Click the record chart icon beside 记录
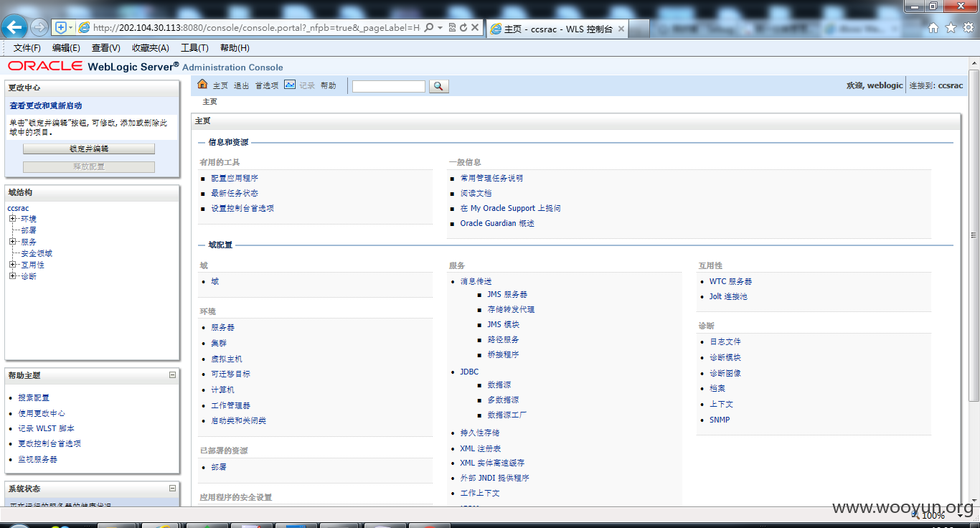980x528 pixels. [290, 85]
